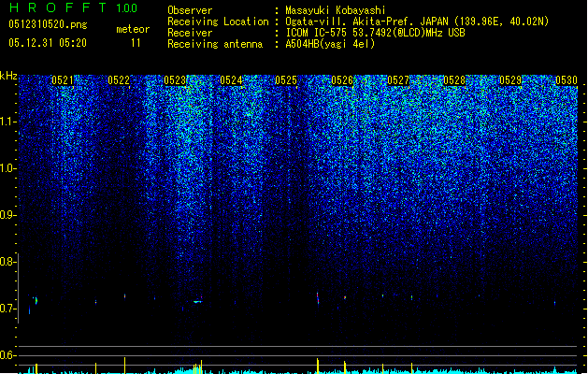Image resolution: width=588 pixels, height=374 pixels.
Task: Click the meteor echo just after 0525
Action: click(x=318, y=298)
